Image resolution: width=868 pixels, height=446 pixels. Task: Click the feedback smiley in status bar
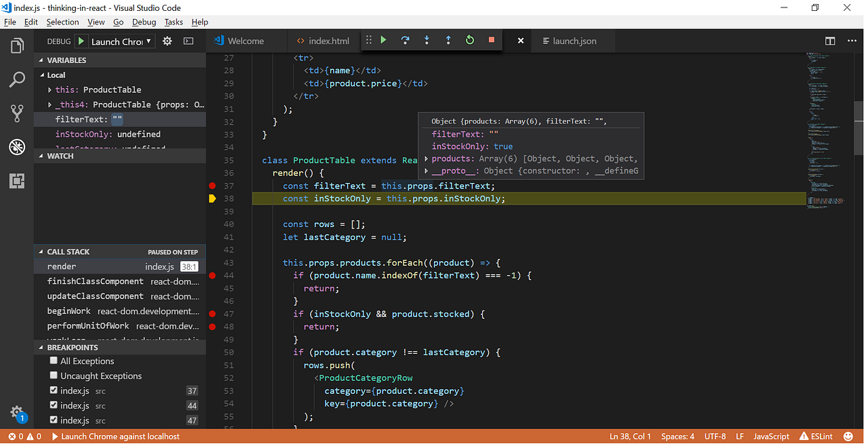coord(848,437)
